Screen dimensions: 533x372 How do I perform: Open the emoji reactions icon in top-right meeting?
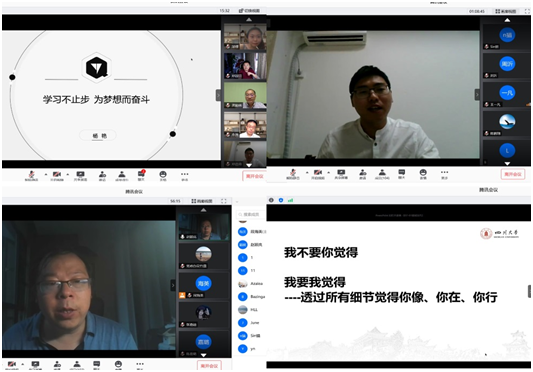coord(423,174)
